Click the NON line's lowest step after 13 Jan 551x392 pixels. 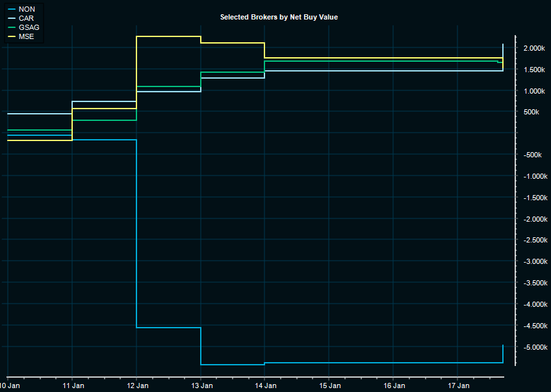click(x=232, y=365)
